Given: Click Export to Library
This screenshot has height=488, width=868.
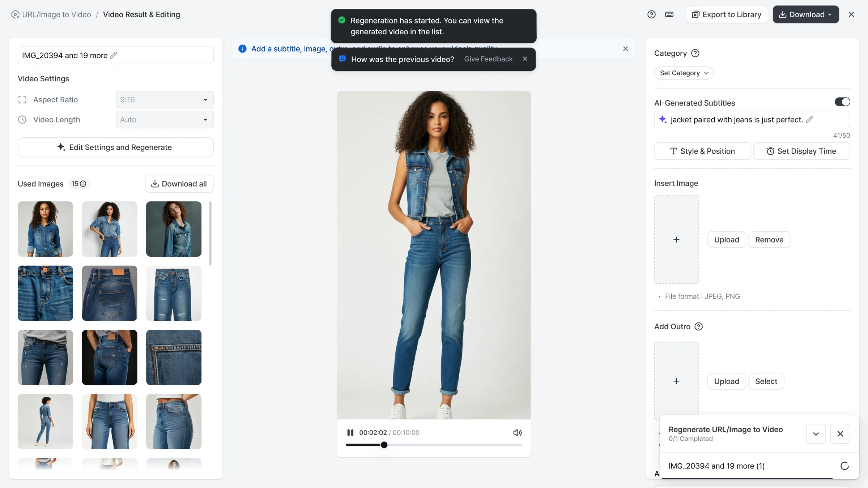Looking at the screenshot, I should click(727, 14).
